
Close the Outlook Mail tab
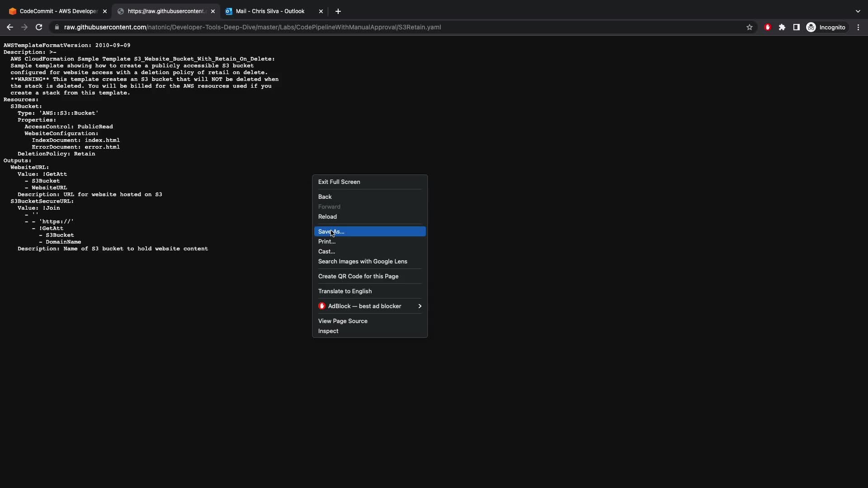[x=321, y=11]
